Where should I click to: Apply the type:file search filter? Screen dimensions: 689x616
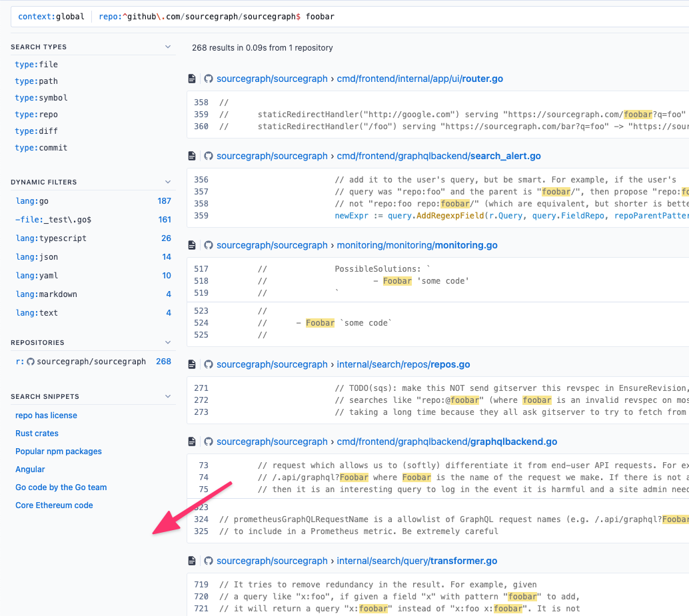point(37,65)
